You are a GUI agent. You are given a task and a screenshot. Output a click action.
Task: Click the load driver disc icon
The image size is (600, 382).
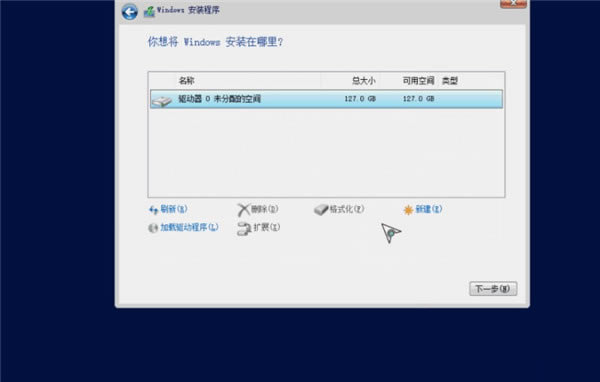[x=153, y=228]
